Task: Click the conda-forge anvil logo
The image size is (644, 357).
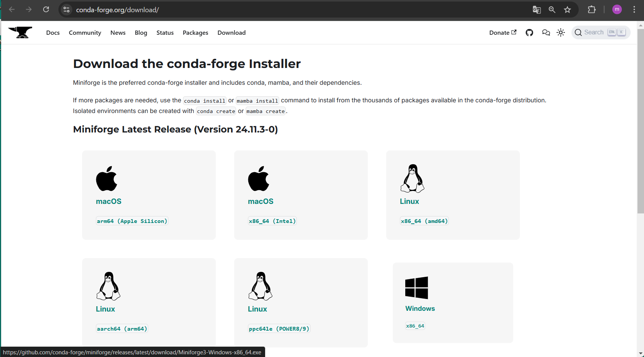Action: pyautogui.click(x=20, y=32)
